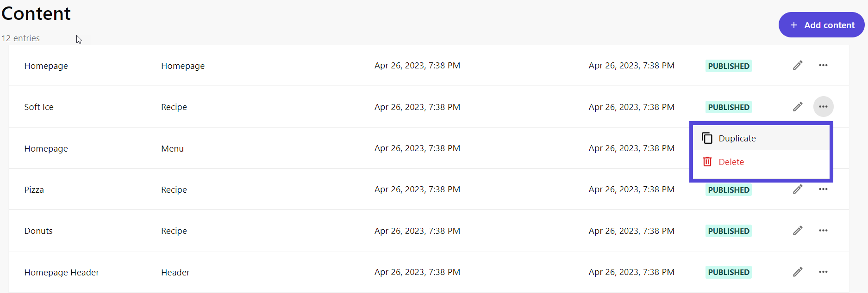Open the Homepage Header entry name
Image resolution: width=868 pixels, height=293 pixels.
tap(62, 273)
